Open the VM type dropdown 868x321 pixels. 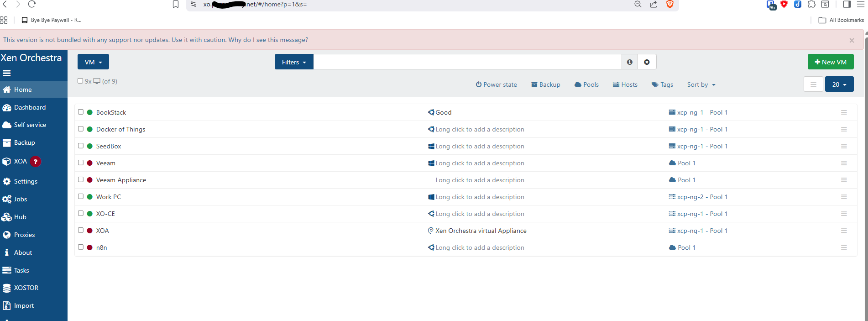coord(93,62)
